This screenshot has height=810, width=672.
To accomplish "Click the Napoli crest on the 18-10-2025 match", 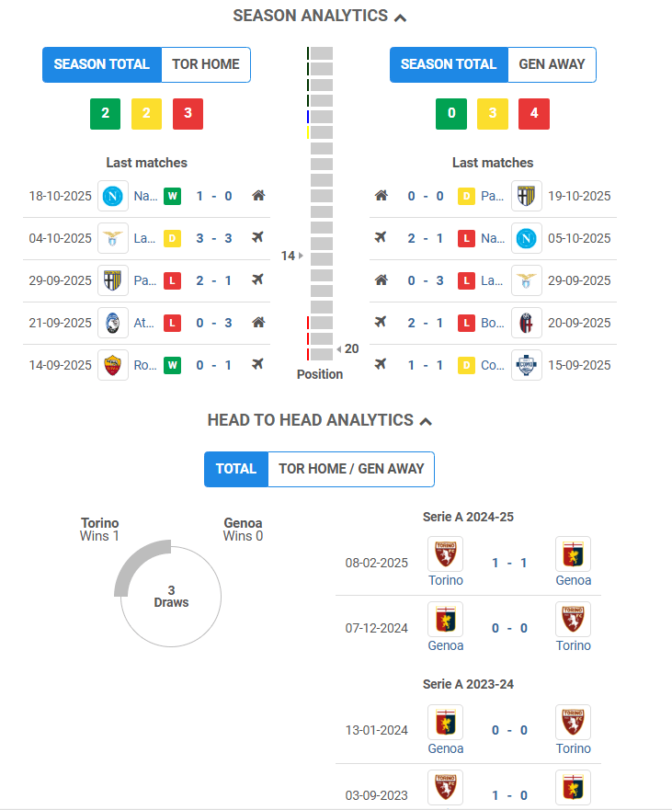I will (x=113, y=196).
